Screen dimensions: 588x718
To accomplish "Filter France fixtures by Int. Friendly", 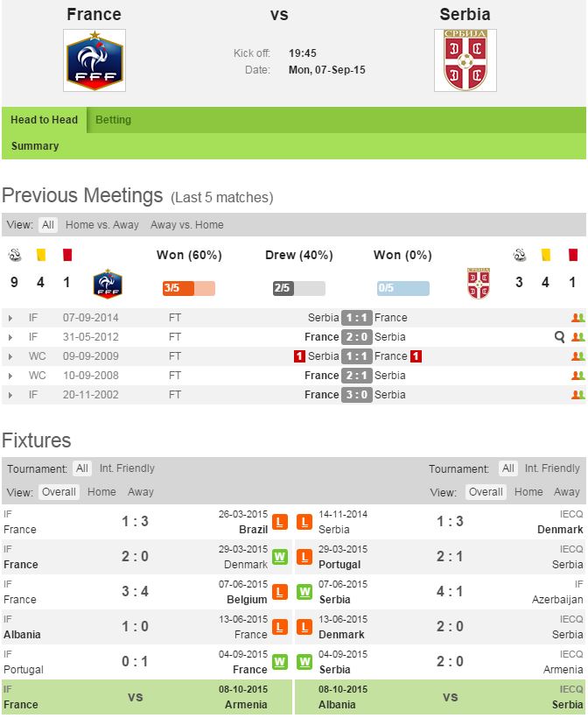I will coord(127,468).
